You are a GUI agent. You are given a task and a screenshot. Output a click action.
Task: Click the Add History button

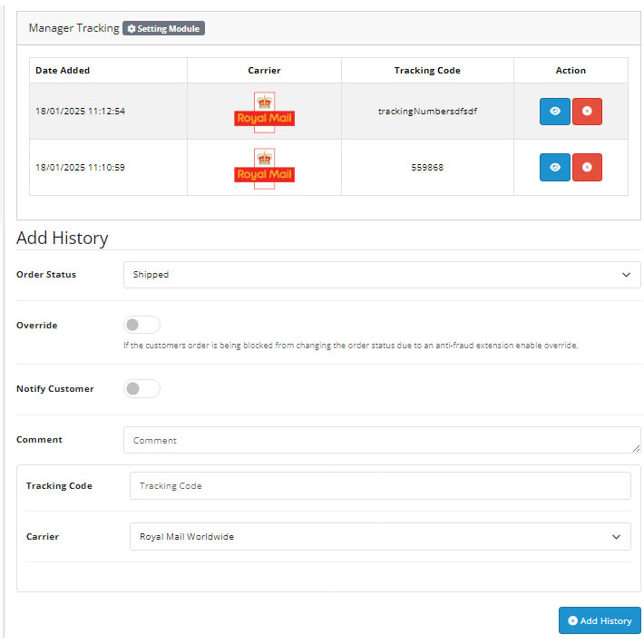[600, 620]
